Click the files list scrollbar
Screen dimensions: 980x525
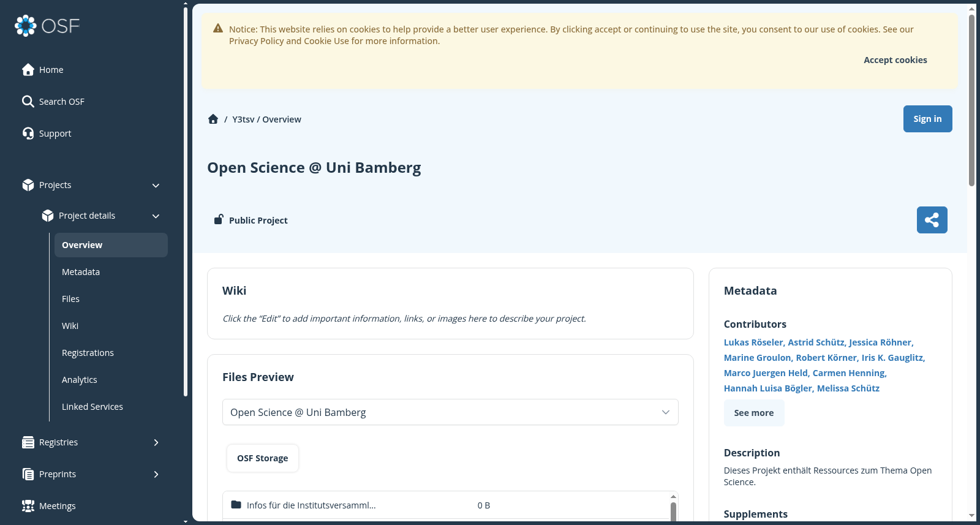(x=673, y=512)
